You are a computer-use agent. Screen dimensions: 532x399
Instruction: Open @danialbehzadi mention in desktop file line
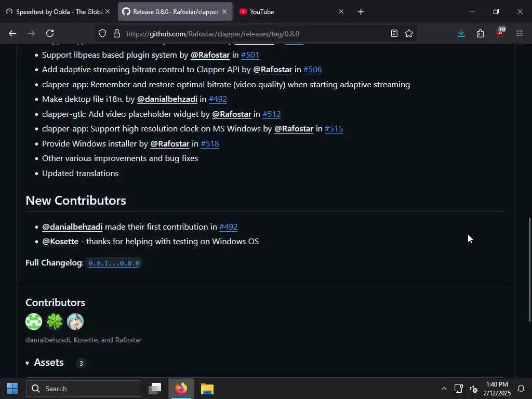[167, 99]
